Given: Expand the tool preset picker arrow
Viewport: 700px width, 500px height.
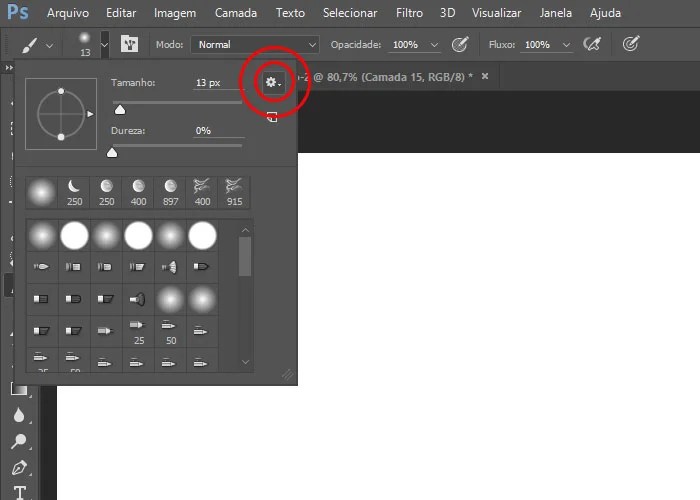Looking at the screenshot, I should click(x=50, y=46).
